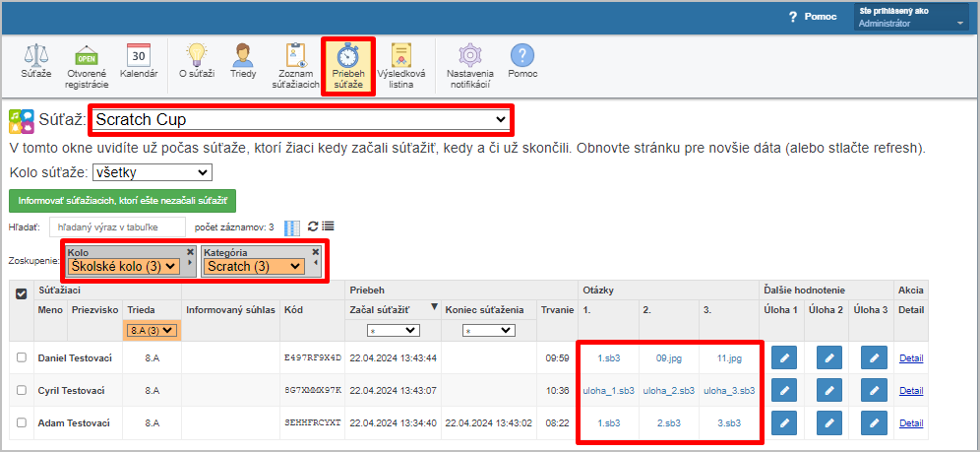Download 09.jpg from Daniel's row
Viewport: 980px width, 452px height.
point(669,358)
